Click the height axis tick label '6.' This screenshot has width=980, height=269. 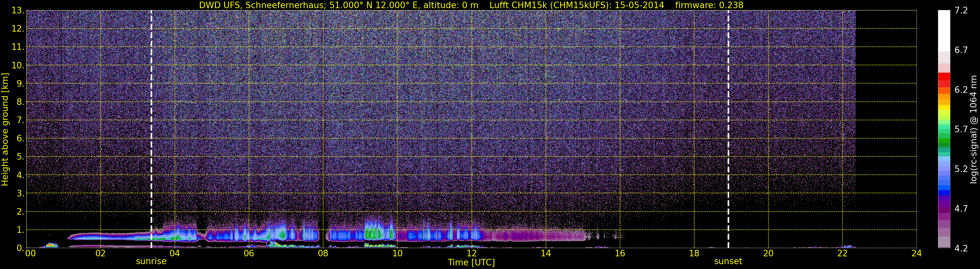pyautogui.click(x=20, y=138)
